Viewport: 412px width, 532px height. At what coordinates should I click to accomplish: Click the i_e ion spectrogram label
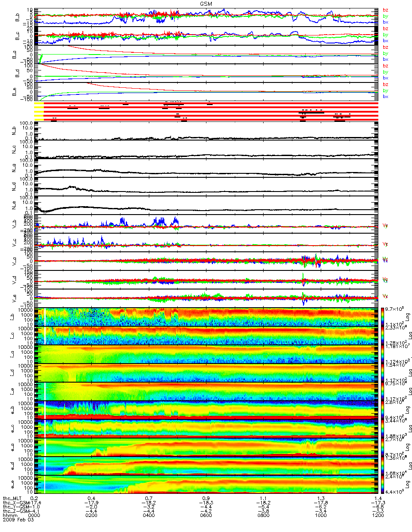(x=12, y=391)
